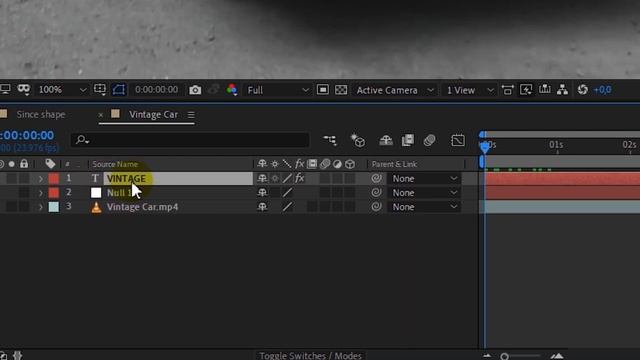
Task: Toggle shy switch on VINTAGE layer
Action: (262, 178)
